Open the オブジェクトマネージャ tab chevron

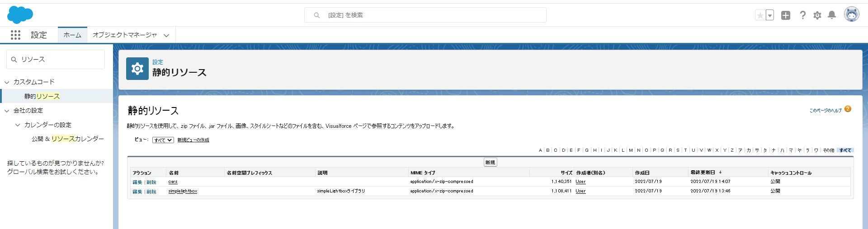click(x=166, y=35)
